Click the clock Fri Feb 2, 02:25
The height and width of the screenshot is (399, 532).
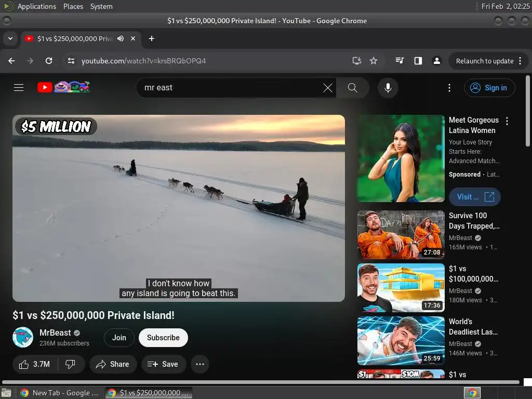(505, 6)
